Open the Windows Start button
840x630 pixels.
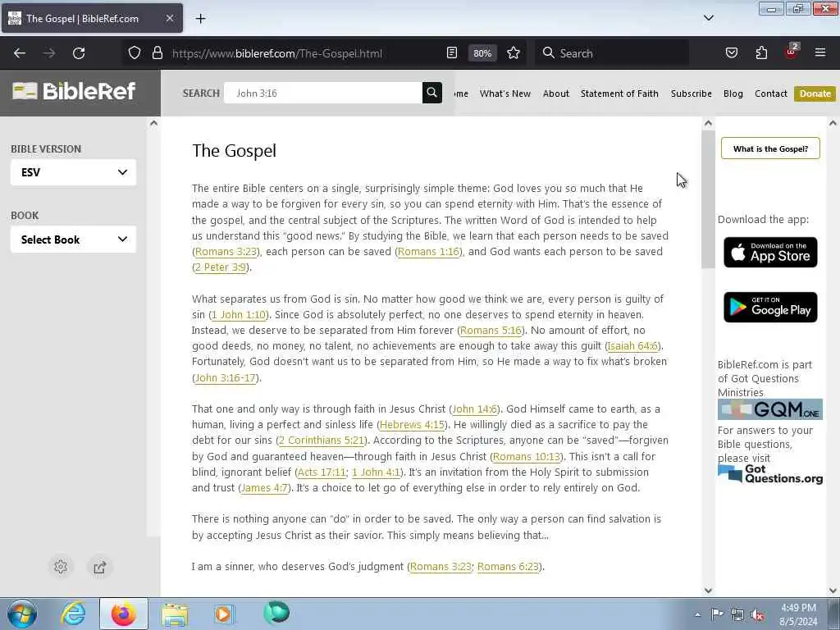(22, 614)
